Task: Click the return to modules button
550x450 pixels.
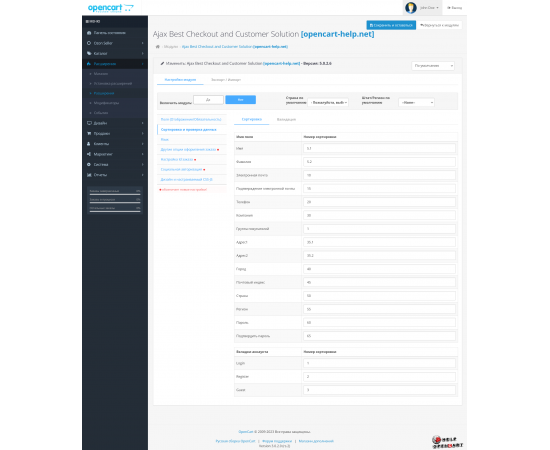Action: click(x=440, y=25)
